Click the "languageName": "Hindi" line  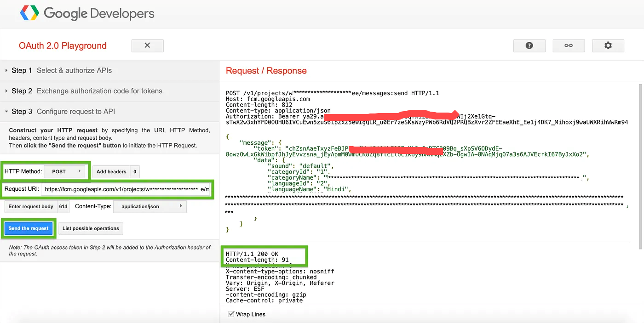coord(310,189)
